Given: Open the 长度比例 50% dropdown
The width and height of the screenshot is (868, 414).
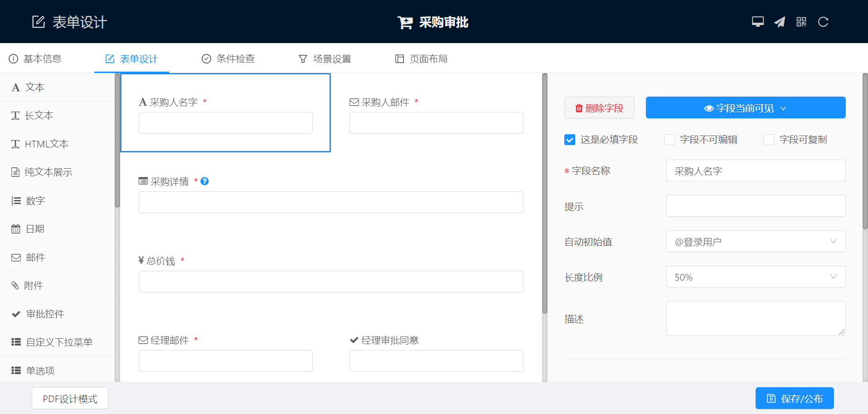Looking at the screenshot, I should pos(756,277).
